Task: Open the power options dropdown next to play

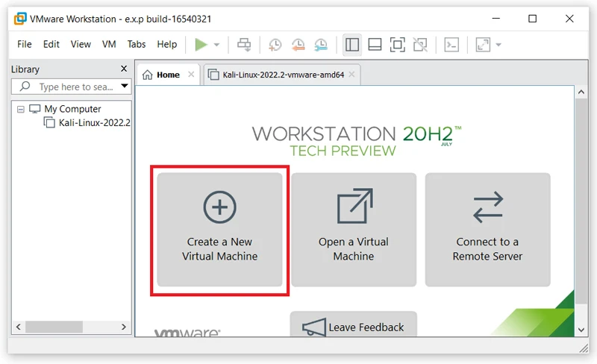Action: click(x=216, y=45)
